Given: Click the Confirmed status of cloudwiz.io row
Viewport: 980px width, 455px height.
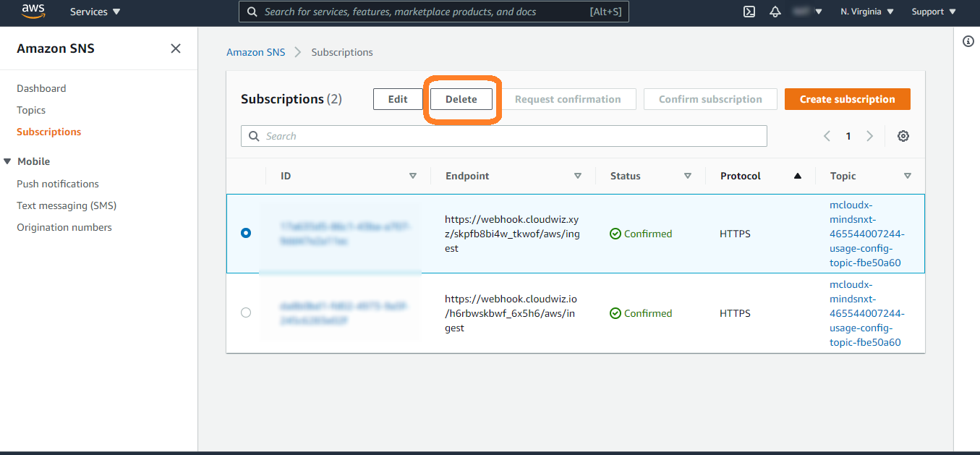Looking at the screenshot, I should [x=641, y=313].
